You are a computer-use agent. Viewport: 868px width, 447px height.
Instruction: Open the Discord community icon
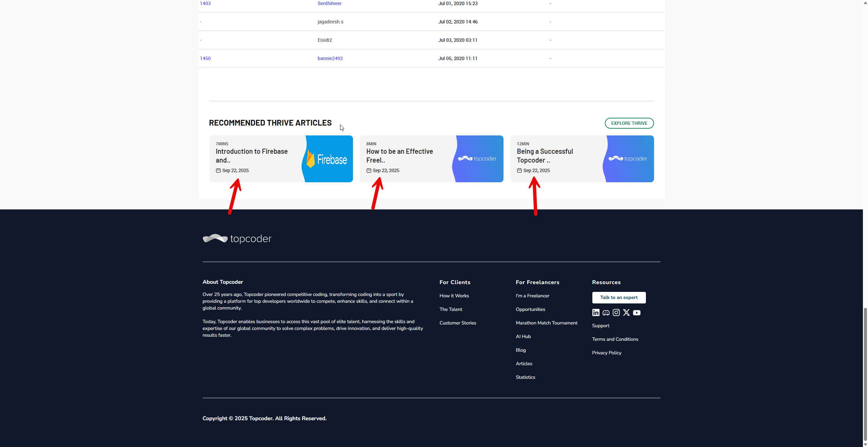coord(606,313)
